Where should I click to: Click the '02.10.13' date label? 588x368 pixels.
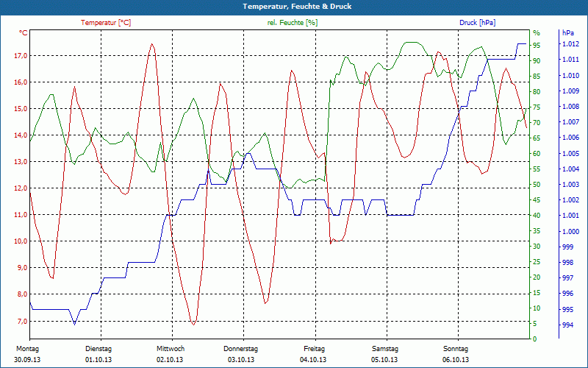[x=170, y=360]
